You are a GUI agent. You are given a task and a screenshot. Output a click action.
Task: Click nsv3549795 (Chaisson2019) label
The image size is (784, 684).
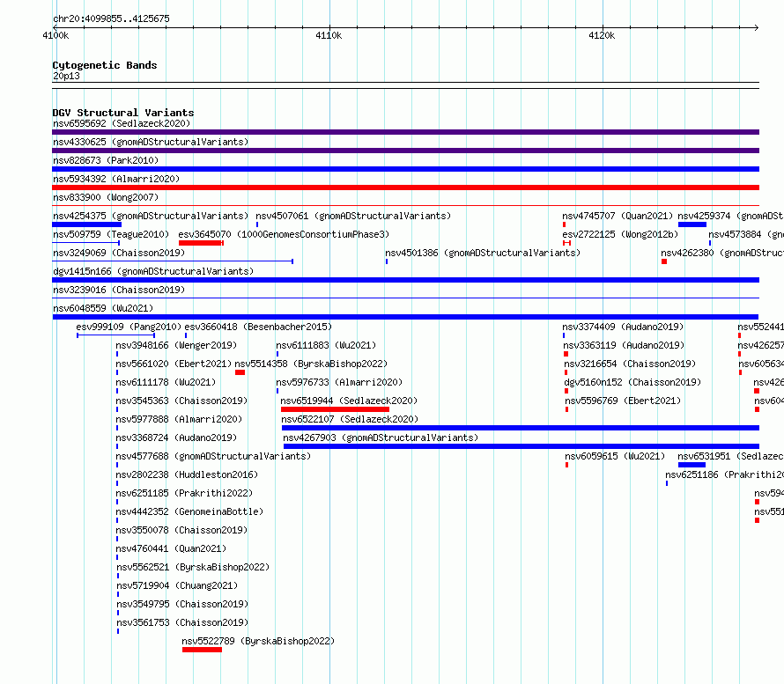pyautogui.click(x=182, y=604)
